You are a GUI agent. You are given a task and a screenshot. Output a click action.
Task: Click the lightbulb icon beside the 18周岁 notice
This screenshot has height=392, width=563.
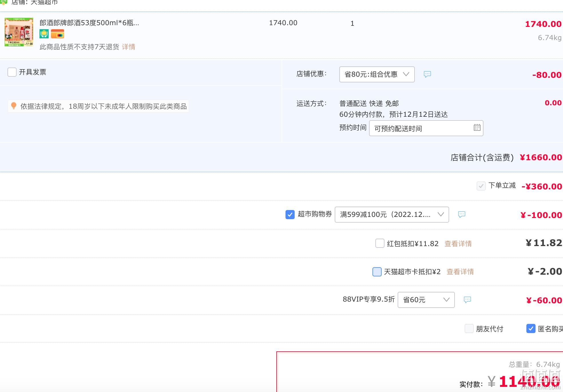(13, 106)
